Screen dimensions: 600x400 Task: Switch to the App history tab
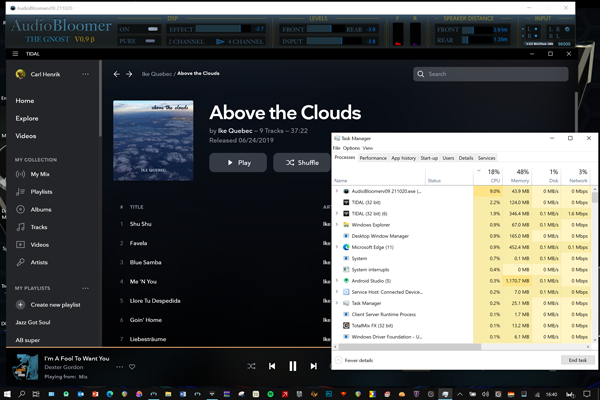pyautogui.click(x=403, y=158)
